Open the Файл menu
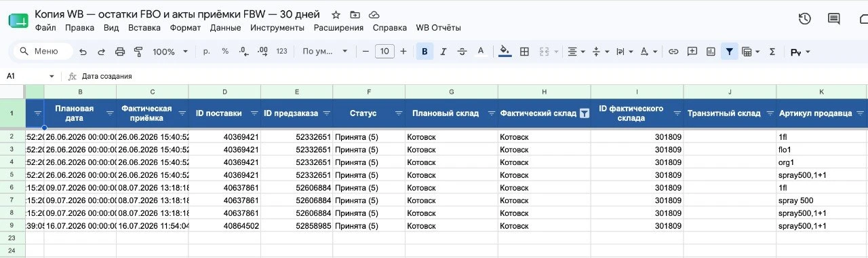This screenshot has height=258, width=868. (x=45, y=28)
